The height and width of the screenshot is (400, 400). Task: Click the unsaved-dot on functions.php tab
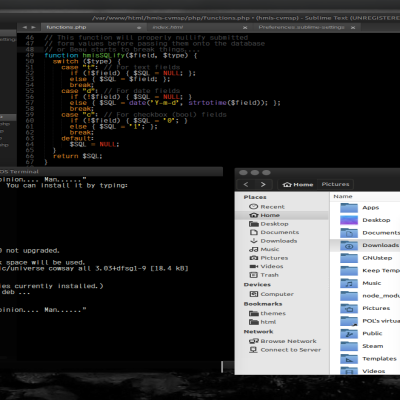(139, 28)
